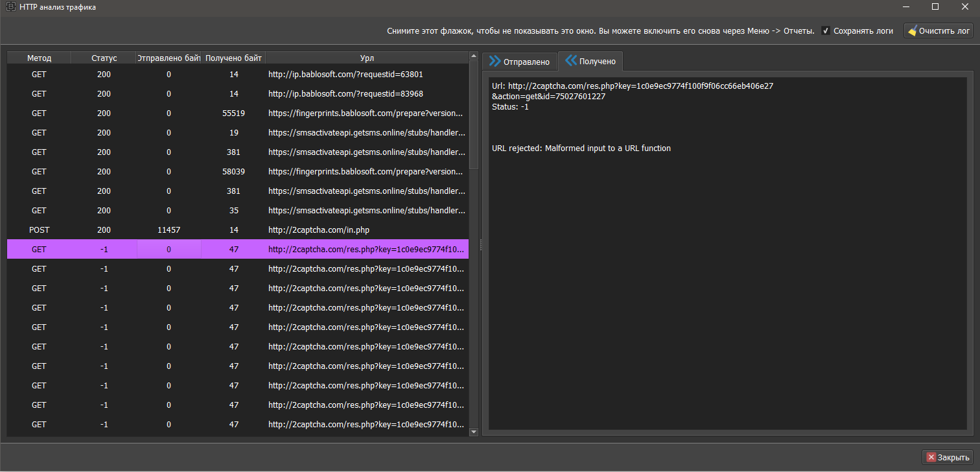The image size is (980, 472).
Task: Click the app icon in the title bar
Action: 10,7
